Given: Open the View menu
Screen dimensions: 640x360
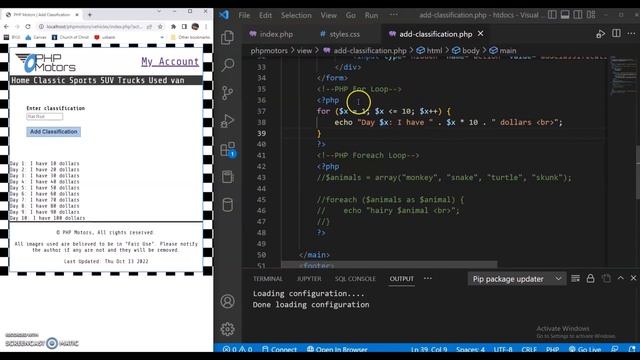Looking at the screenshot, I should click(x=328, y=15).
